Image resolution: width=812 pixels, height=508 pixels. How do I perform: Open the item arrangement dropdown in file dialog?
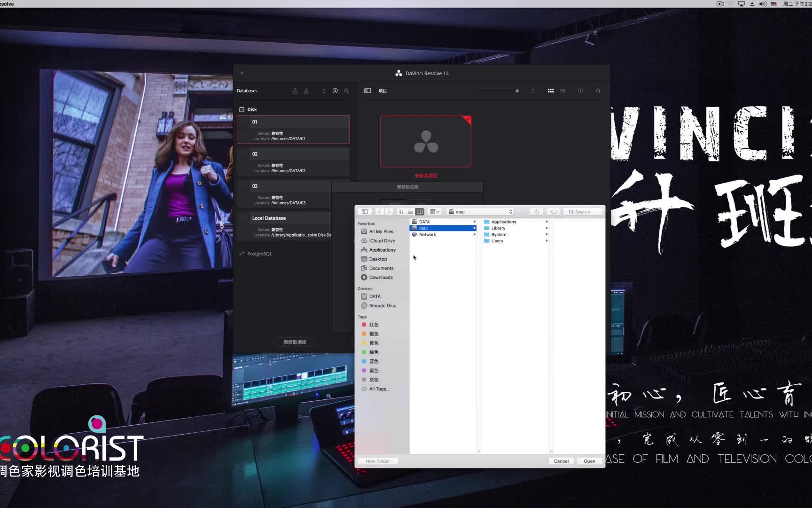435,212
